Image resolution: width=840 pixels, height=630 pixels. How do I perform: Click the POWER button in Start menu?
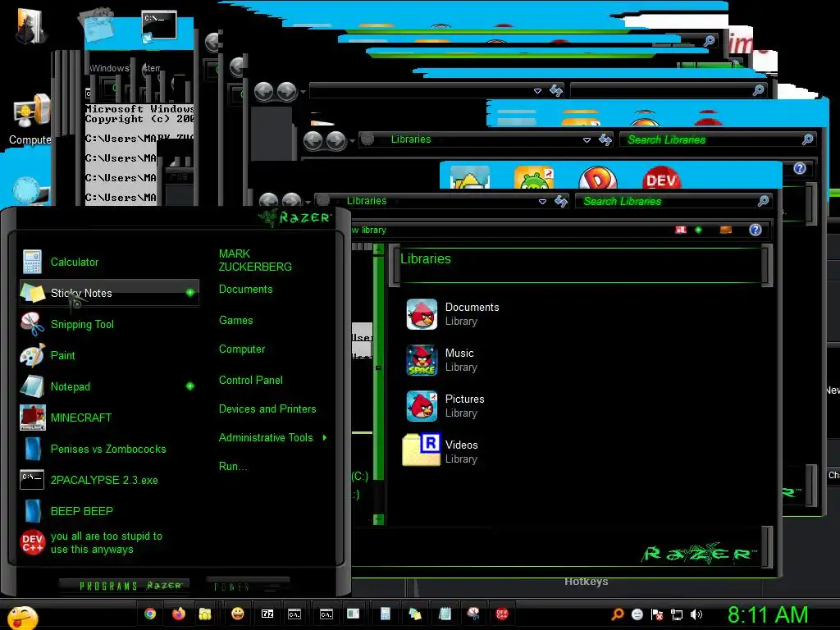(x=247, y=587)
